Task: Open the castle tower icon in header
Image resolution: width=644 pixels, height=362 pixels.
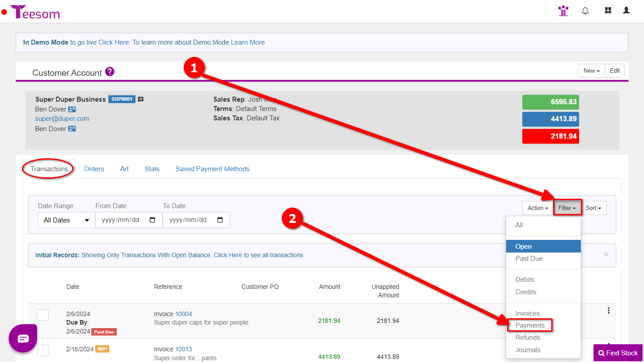Action: [x=563, y=11]
